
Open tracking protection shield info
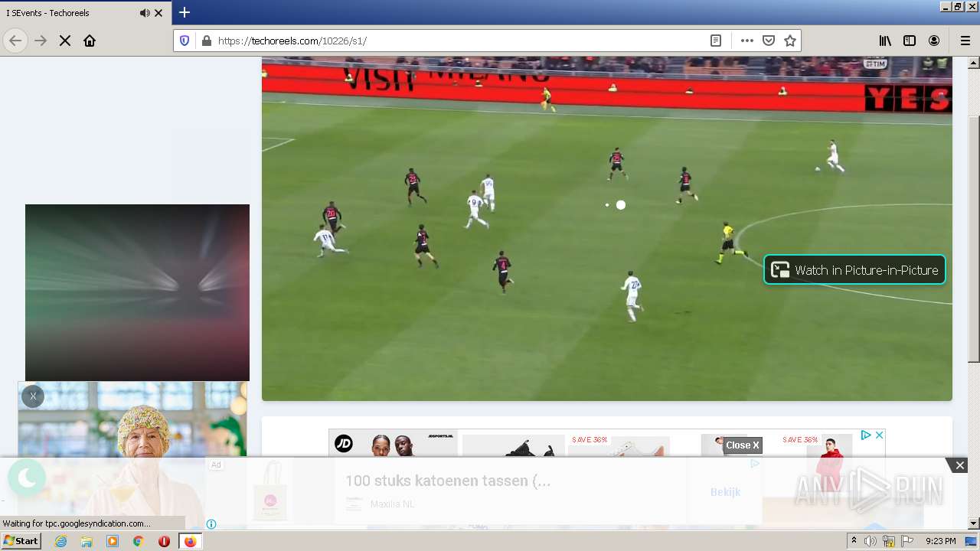[x=185, y=41]
